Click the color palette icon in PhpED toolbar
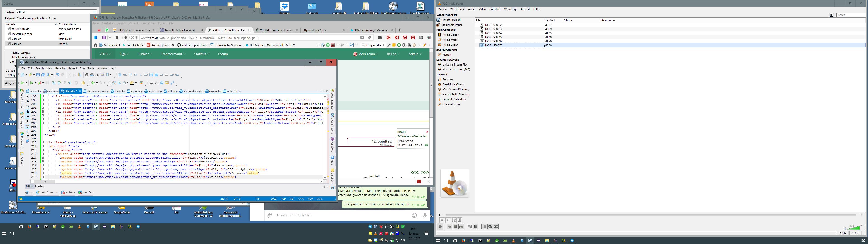Viewport: 868px width, 244px height. (132, 83)
